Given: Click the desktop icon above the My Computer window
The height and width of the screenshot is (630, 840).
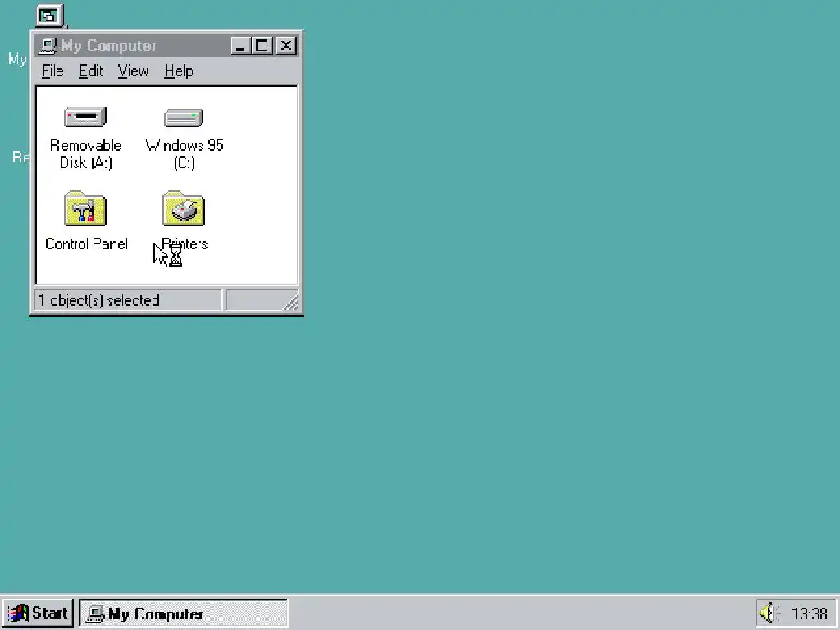Looking at the screenshot, I should (x=50, y=16).
